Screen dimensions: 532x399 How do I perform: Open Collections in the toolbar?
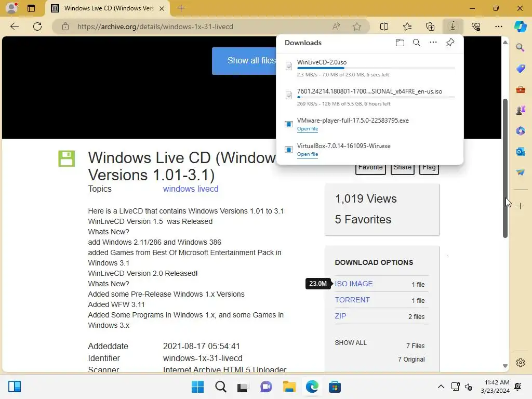[x=430, y=26]
